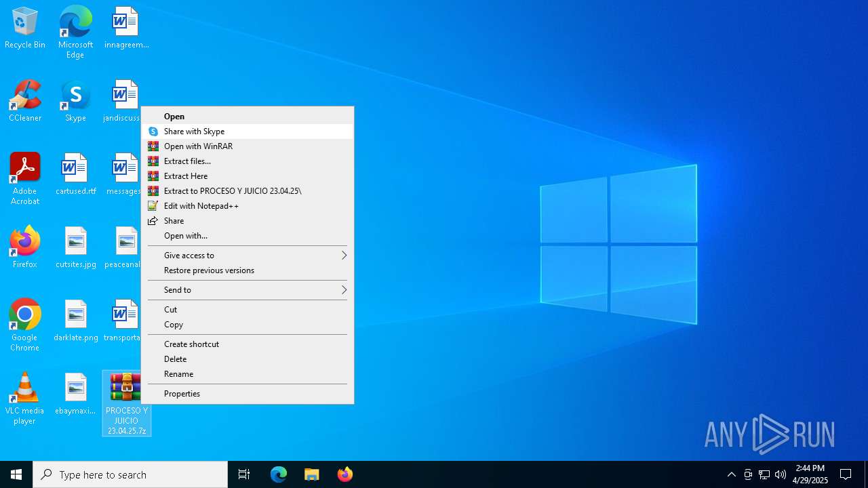Click Open in the context menu
This screenshot has height=488, width=868.
(x=248, y=117)
